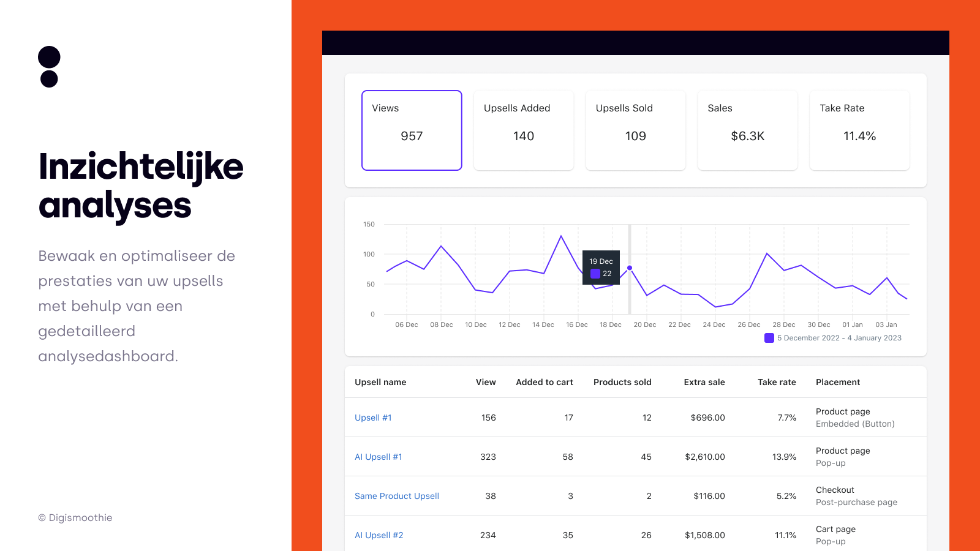Click the 03 Jan axis label
Screen dimensions: 980x551
pyautogui.click(x=886, y=324)
